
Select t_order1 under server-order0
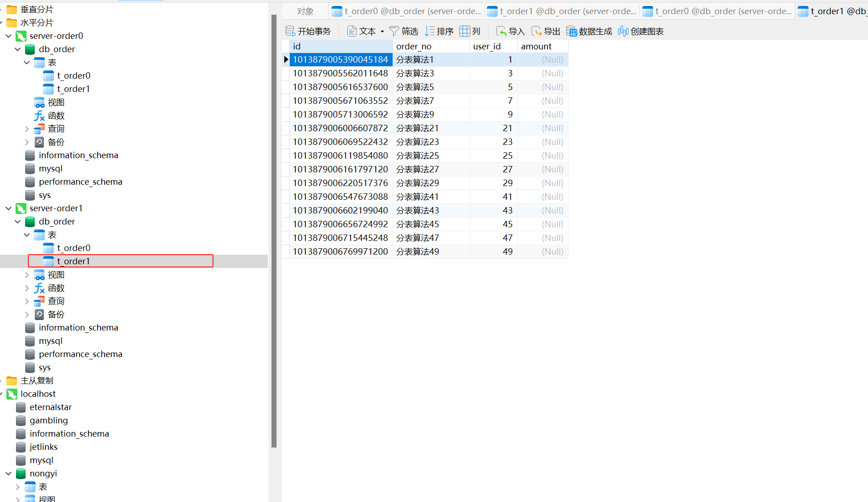pos(73,89)
